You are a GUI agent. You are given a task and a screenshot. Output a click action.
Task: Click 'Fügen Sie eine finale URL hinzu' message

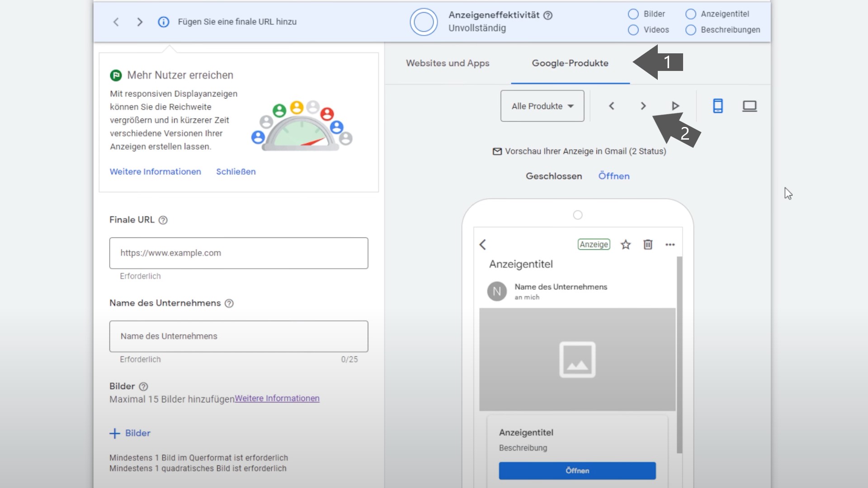[237, 22]
